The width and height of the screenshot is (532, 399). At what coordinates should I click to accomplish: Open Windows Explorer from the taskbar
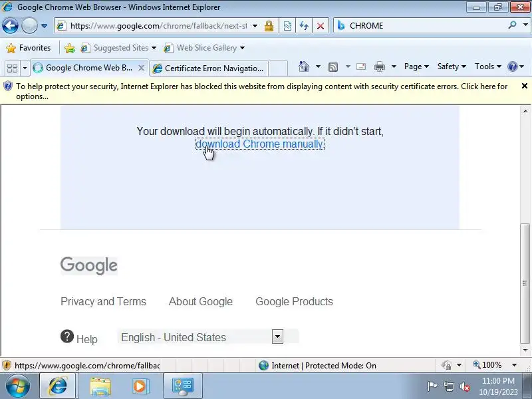pyautogui.click(x=100, y=386)
